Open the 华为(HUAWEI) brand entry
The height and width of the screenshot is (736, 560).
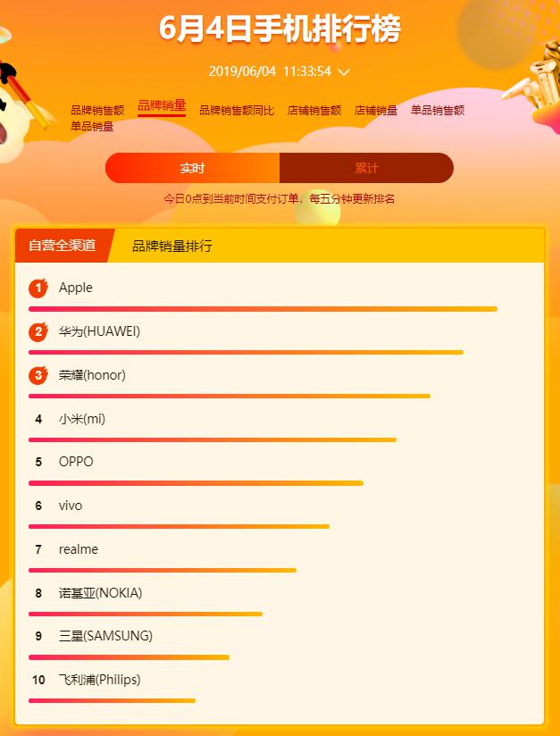click(99, 331)
